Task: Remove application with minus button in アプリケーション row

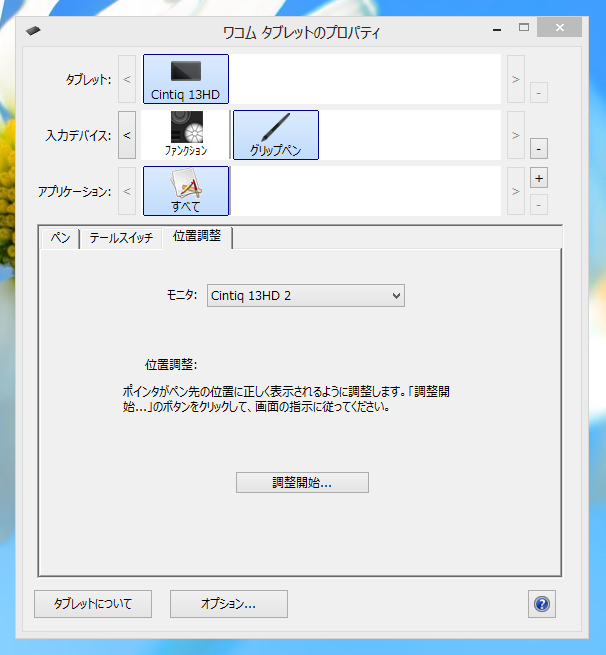Action: tap(539, 205)
